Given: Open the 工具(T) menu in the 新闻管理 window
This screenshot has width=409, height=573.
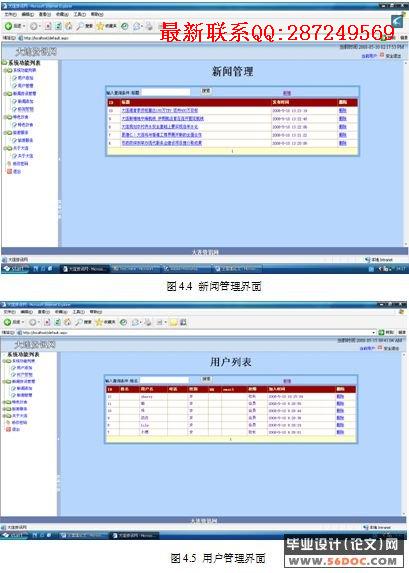Looking at the screenshot, I should pyautogui.click(x=79, y=14).
